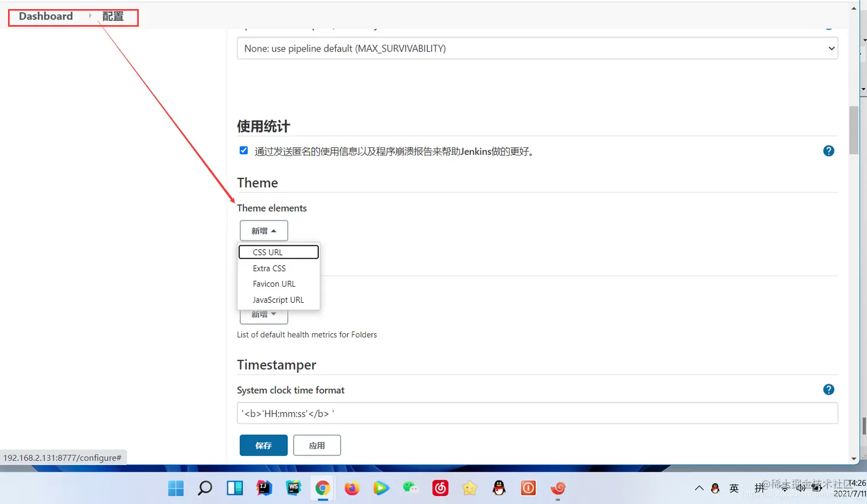Open WeChat from the taskbar

click(x=411, y=488)
